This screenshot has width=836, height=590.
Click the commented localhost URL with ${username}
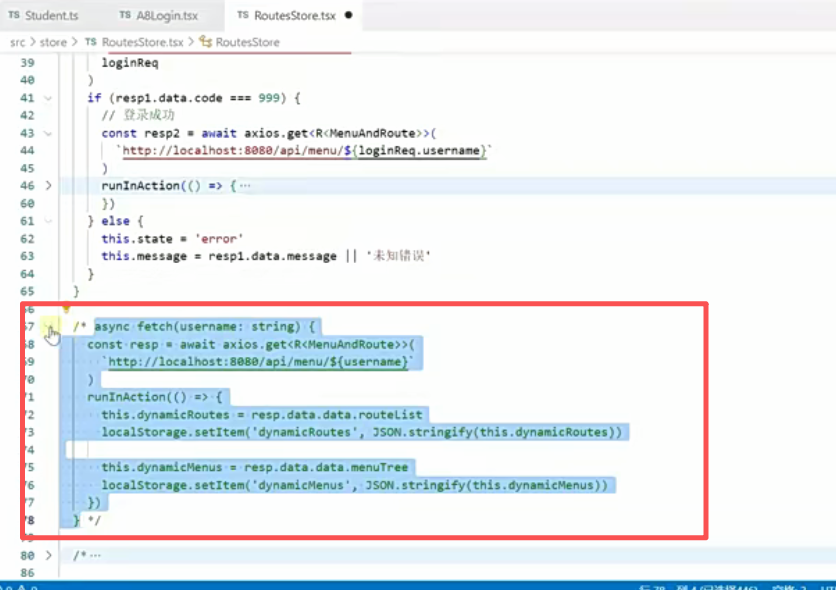point(258,362)
